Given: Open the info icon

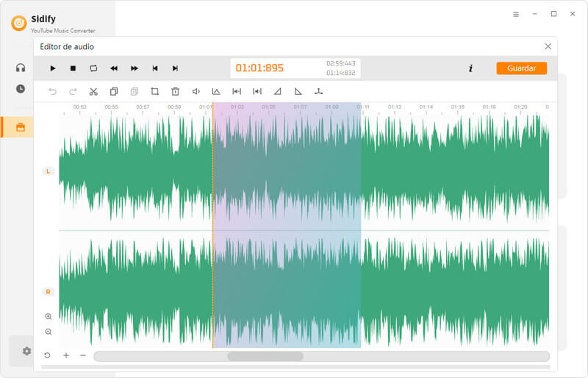Looking at the screenshot, I should 470,68.
